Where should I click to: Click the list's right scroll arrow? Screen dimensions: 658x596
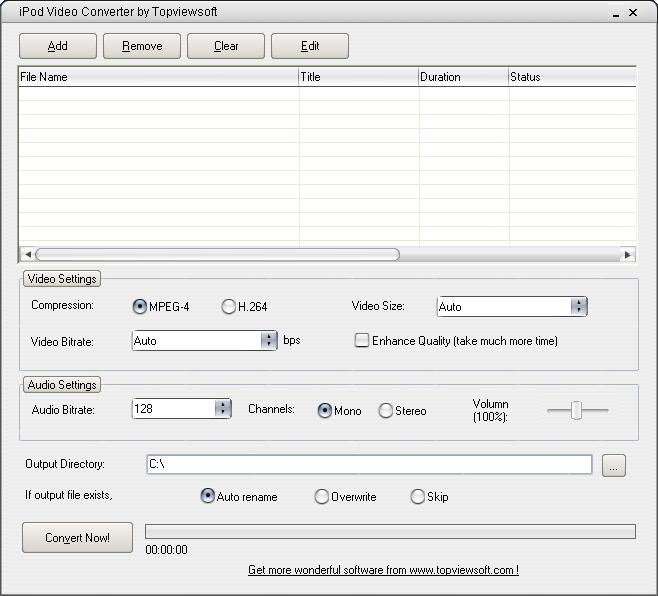[x=628, y=254]
